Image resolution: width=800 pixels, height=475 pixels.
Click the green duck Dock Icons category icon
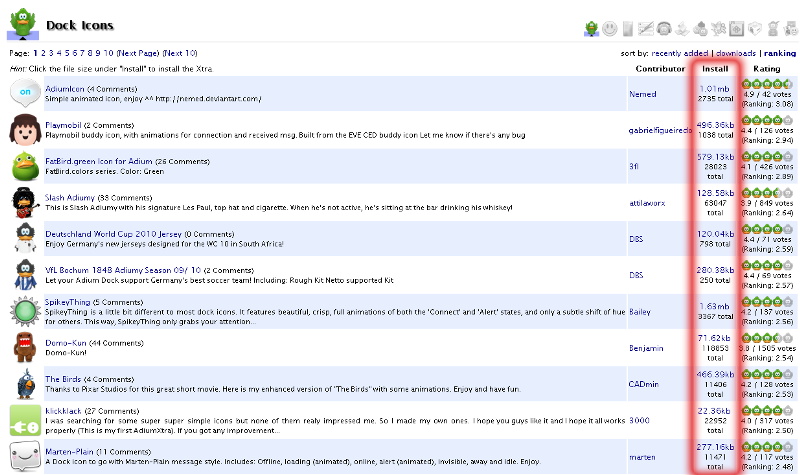592,28
